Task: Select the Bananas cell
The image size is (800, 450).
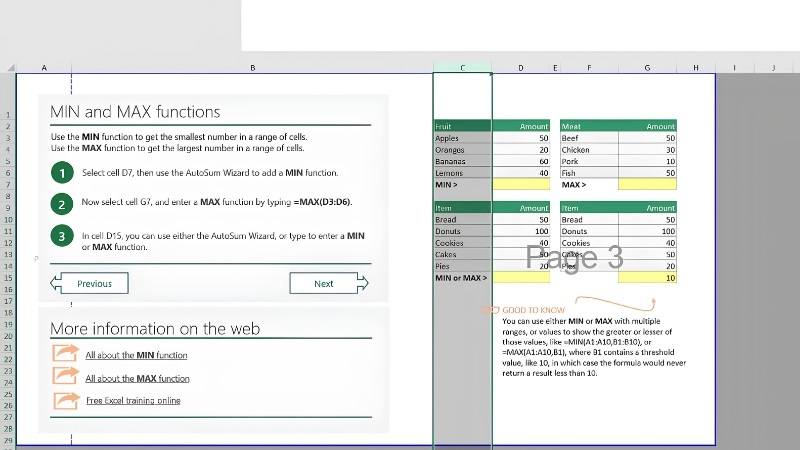Action: 462,161
